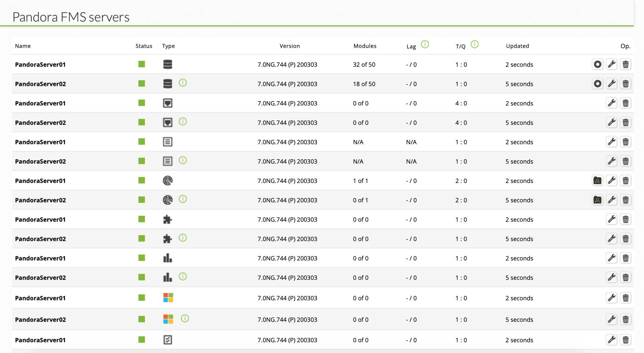Click the web server checklist icon in last row
Viewport: 644px width, 353px height.
pyautogui.click(x=168, y=340)
